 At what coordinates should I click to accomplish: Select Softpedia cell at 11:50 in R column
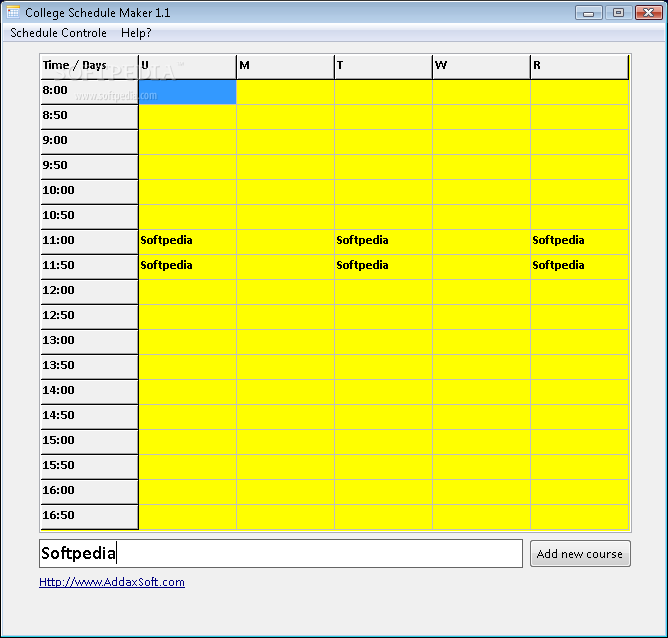pos(579,267)
